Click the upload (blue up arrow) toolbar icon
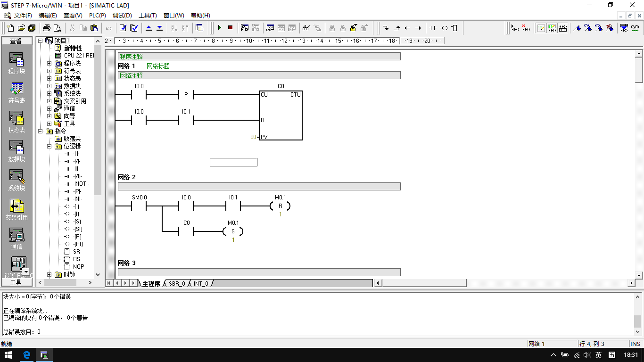Image resolution: width=644 pixels, height=362 pixels. (x=149, y=28)
